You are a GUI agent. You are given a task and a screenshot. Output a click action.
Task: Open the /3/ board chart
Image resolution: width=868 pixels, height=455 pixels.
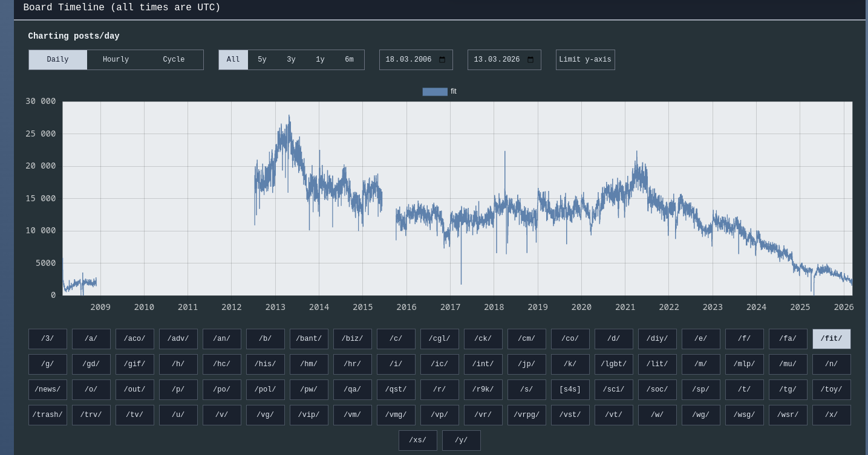point(48,339)
